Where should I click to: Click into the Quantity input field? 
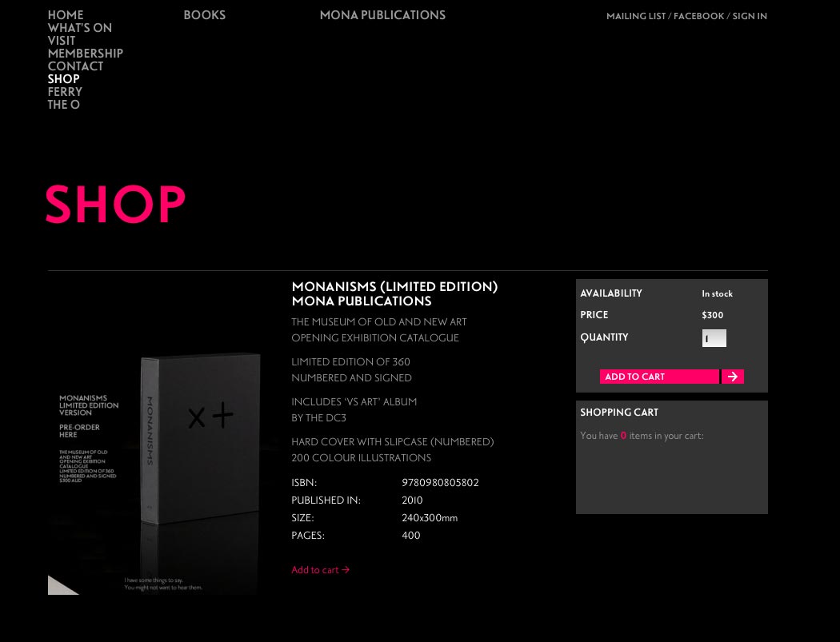tap(714, 338)
